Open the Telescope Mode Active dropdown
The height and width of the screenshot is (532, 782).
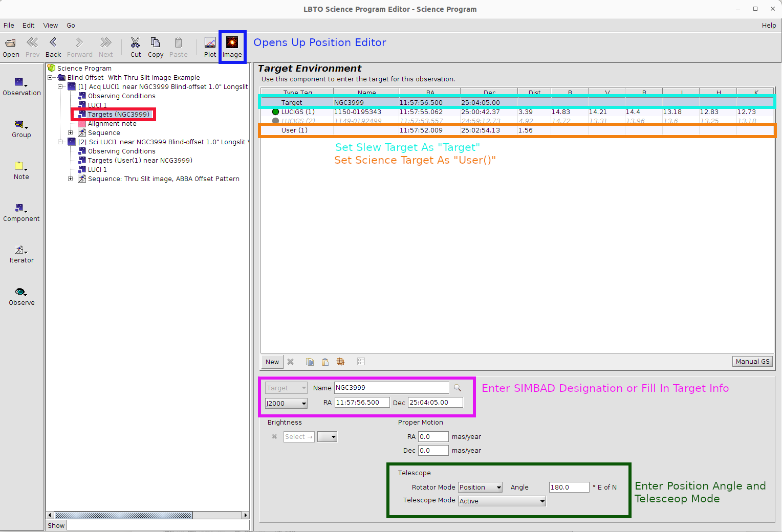pyautogui.click(x=502, y=501)
